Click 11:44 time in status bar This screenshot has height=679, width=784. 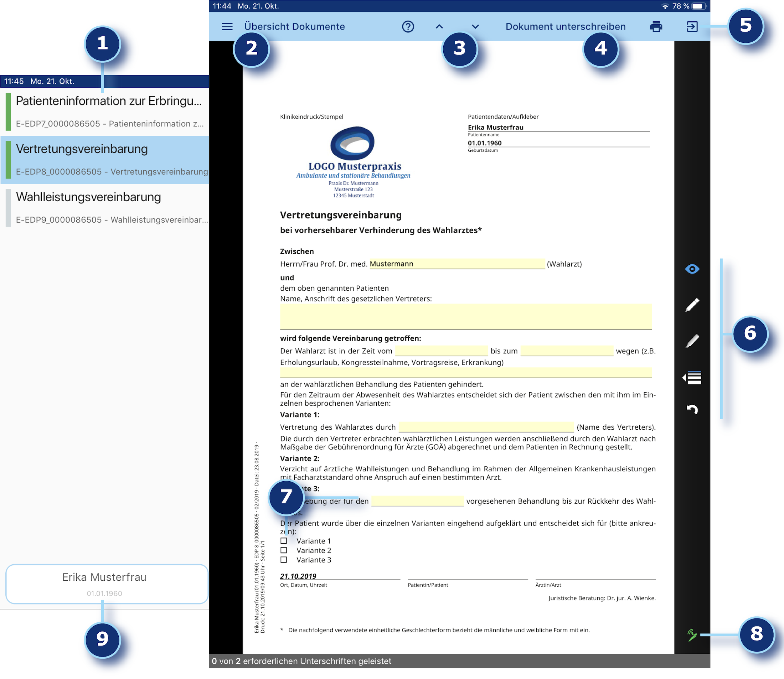coord(222,6)
